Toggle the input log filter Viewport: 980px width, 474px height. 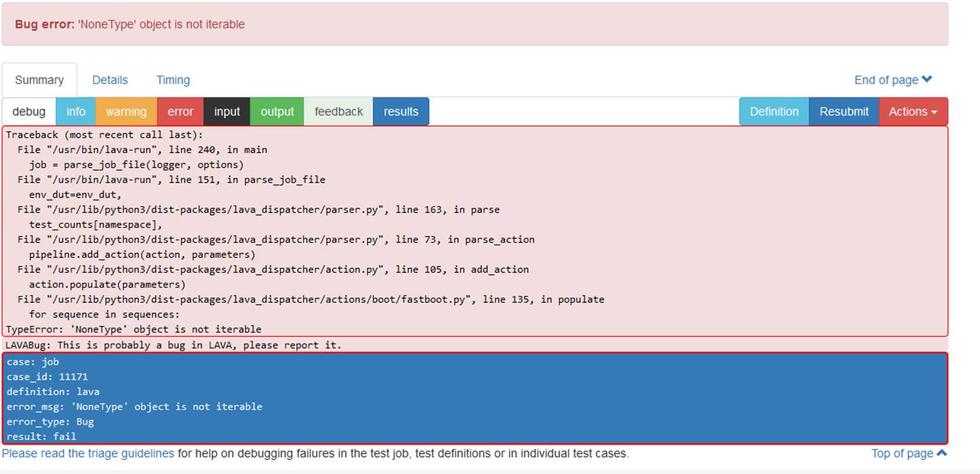227,111
